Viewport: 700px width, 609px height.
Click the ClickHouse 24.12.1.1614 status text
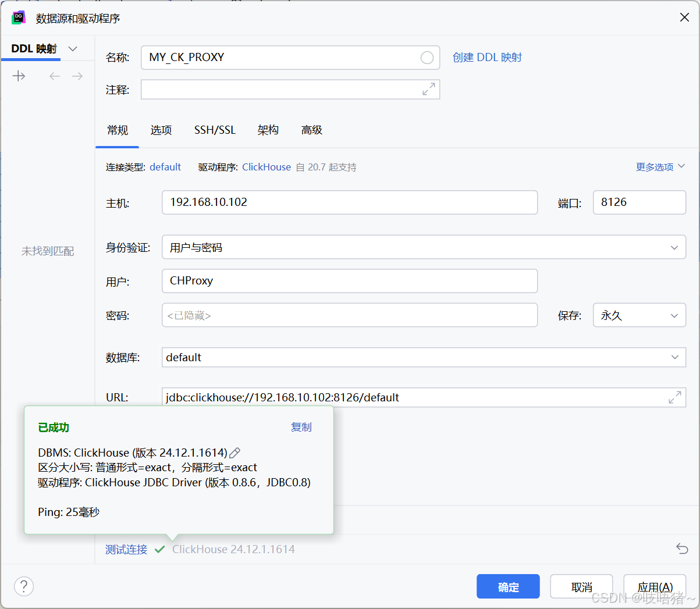pos(233,549)
